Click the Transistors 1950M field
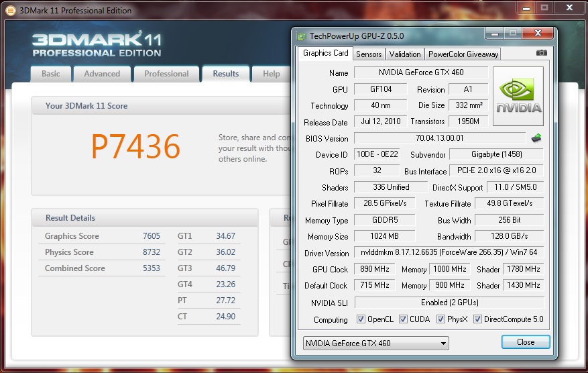This screenshot has height=373, width=588. click(x=468, y=121)
